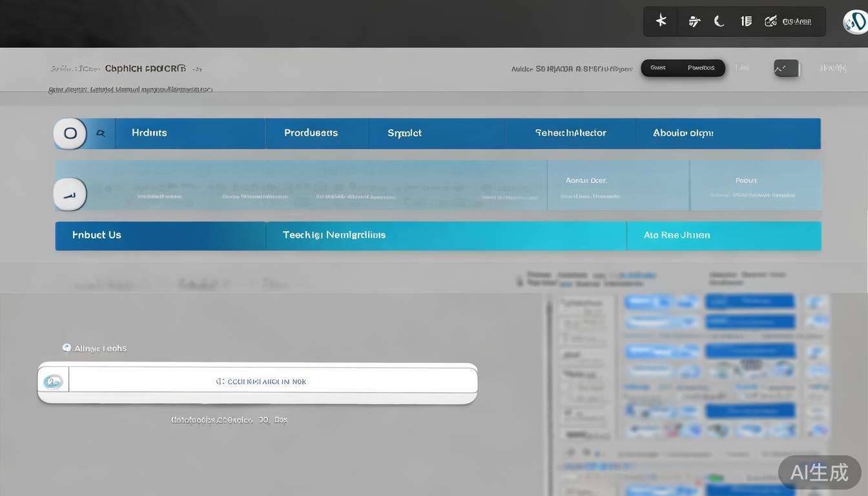Click the star icon in top toolbar
Screen dimensions: 868x496
coord(661,21)
